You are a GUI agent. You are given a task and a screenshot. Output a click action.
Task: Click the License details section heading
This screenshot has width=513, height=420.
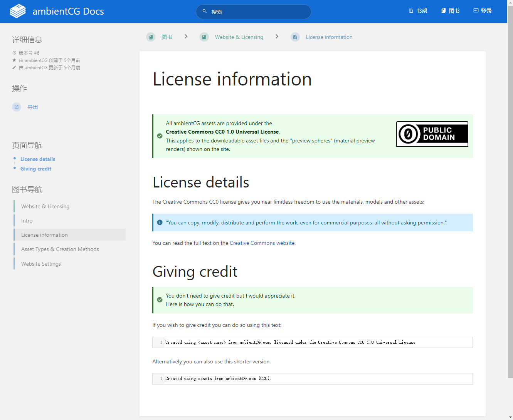click(201, 182)
